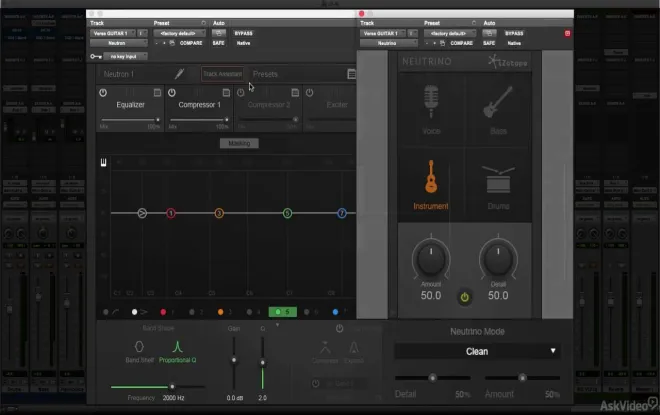
Task: Select the Drums snare icon in Neutrino
Action: tap(498, 180)
